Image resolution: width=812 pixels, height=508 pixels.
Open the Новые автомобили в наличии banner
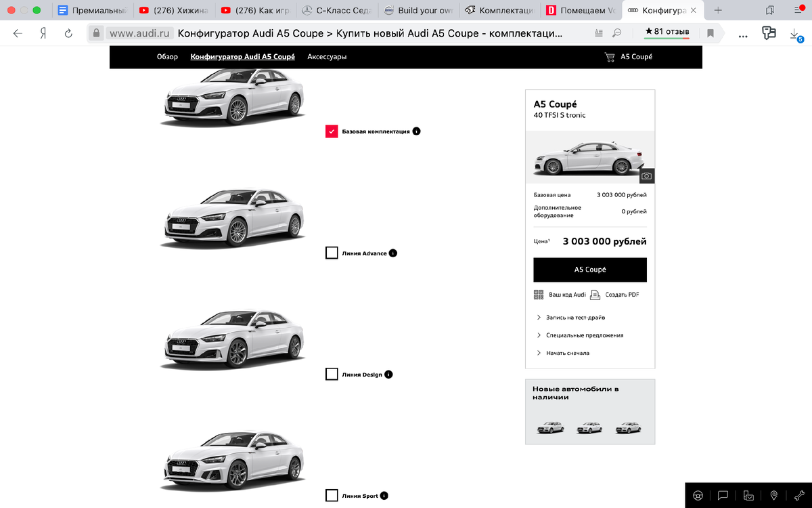coord(590,411)
